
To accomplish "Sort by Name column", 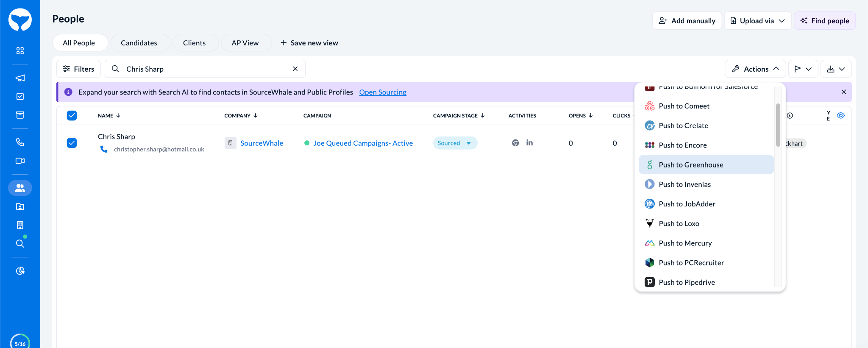I will (109, 116).
